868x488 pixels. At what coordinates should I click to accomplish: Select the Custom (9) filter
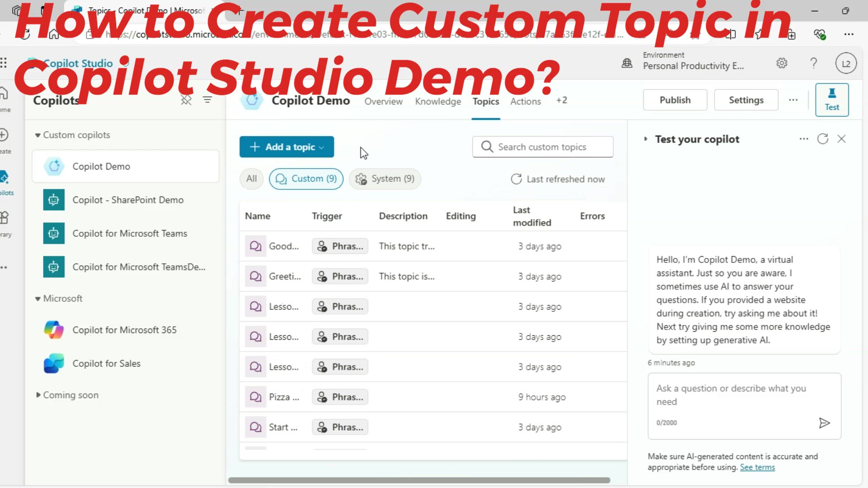306,178
